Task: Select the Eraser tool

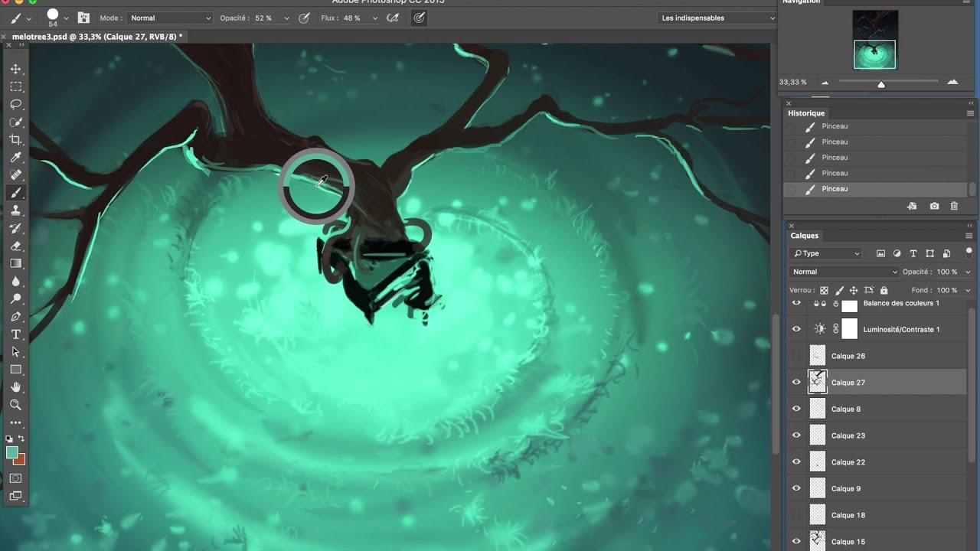Action: click(x=15, y=246)
